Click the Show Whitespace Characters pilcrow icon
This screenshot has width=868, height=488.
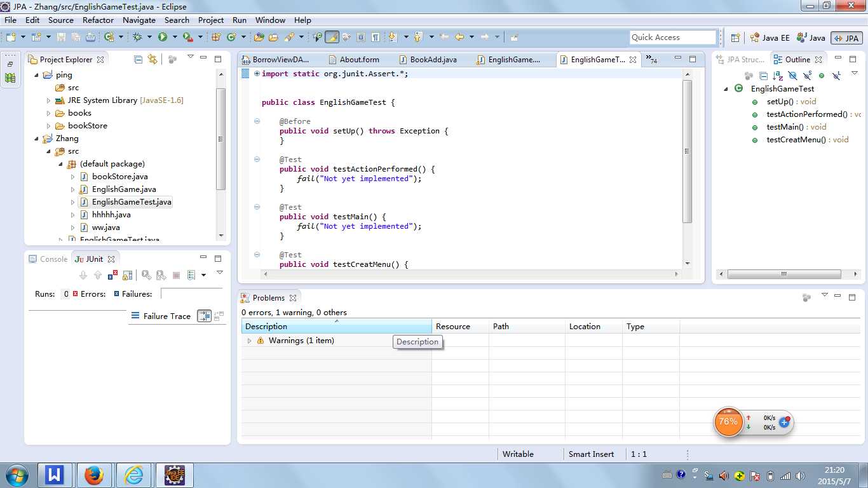tap(376, 37)
